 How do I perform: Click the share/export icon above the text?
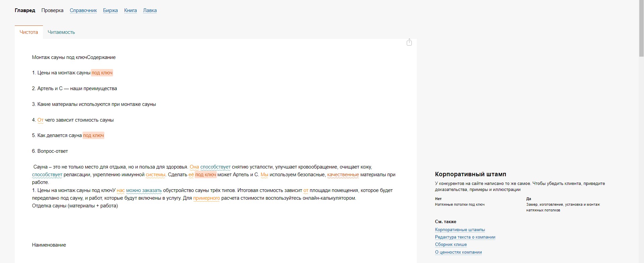pyautogui.click(x=409, y=42)
